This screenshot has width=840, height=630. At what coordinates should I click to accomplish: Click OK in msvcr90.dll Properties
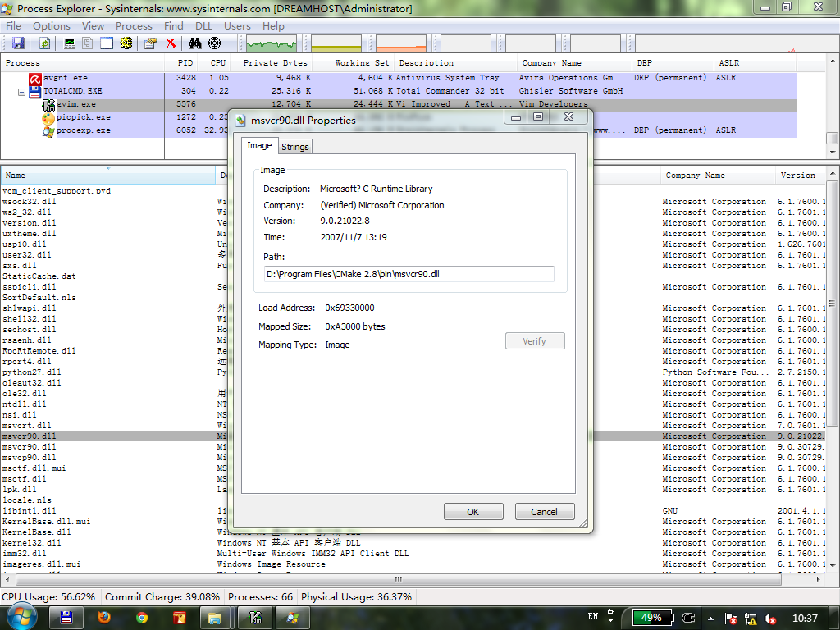tap(473, 512)
